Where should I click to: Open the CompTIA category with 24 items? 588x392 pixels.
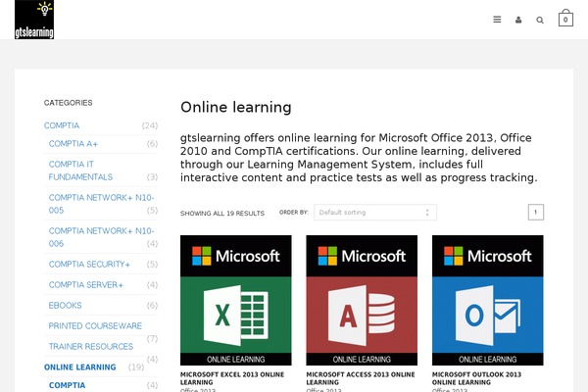[62, 125]
